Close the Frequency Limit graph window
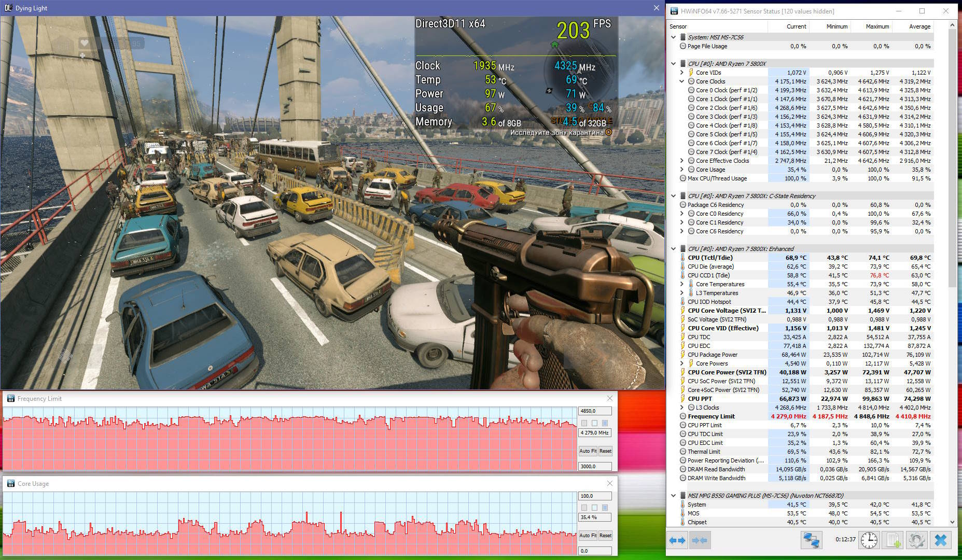The image size is (962, 560). point(610,398)
